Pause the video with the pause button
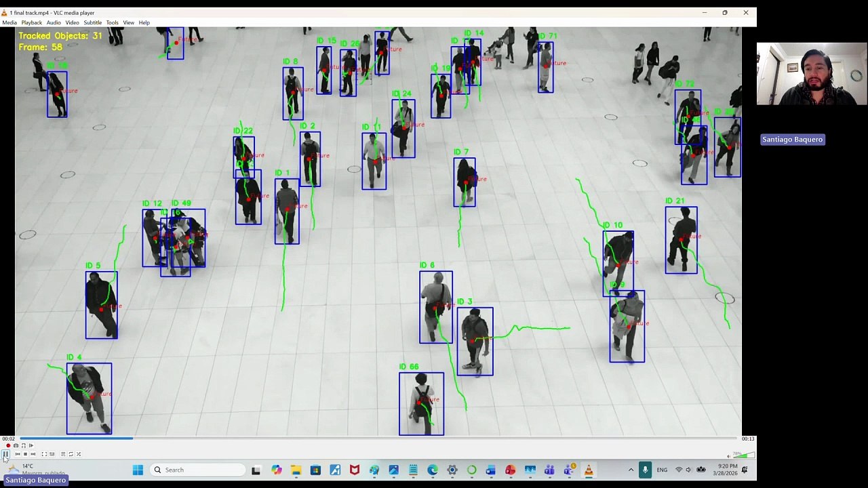Viewport: 868px width, 488px height. pos(5,454)
